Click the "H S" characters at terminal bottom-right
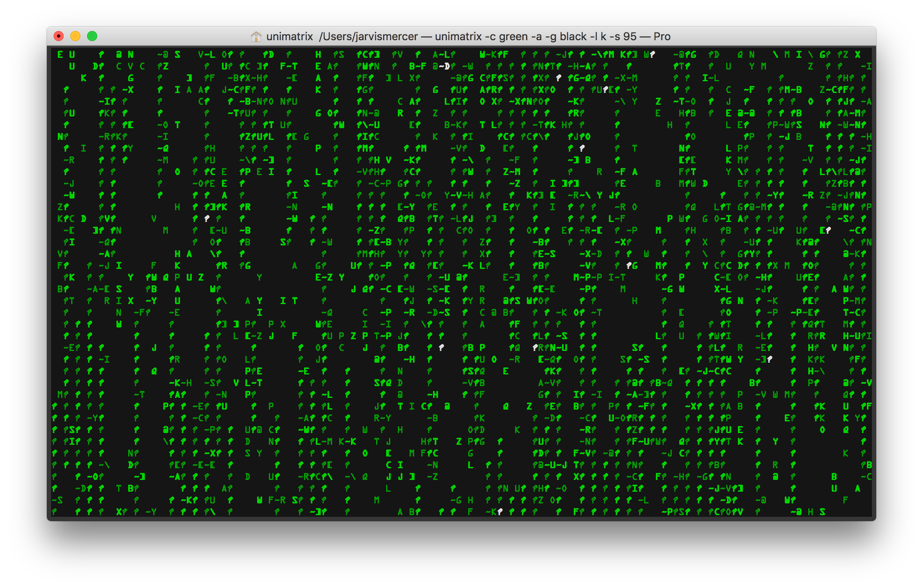Image resolution: width=923 pixels, height=588 pixels. [x=816, y=512]
